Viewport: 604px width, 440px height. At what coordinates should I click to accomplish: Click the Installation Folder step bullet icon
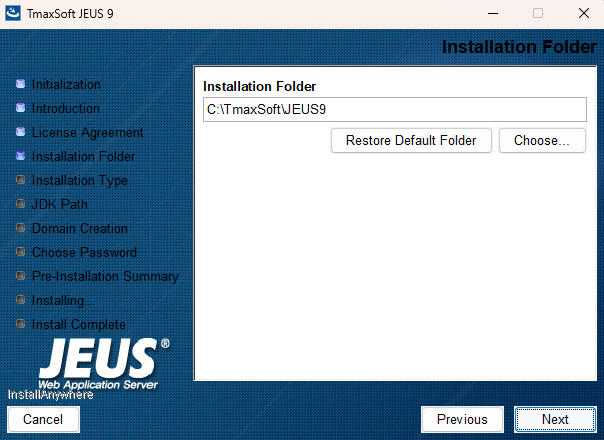coord(20,156)
